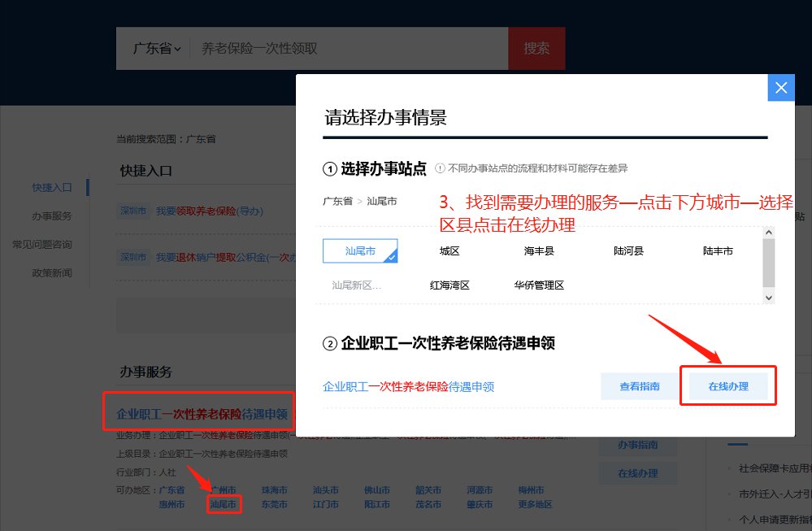Click the info icon beside 选择办事站点

440,168
